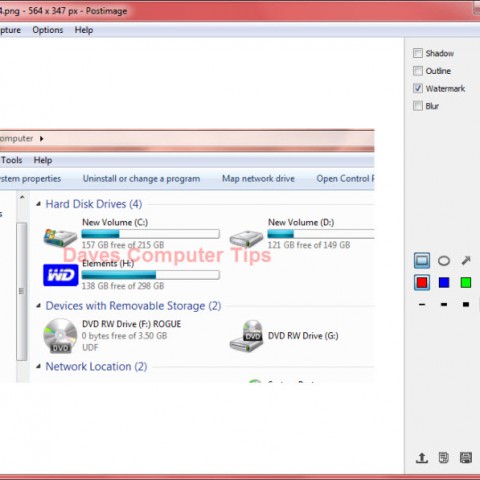Select the arrow drawing tool
Viewport: 480px width, 480px height.
466,260
